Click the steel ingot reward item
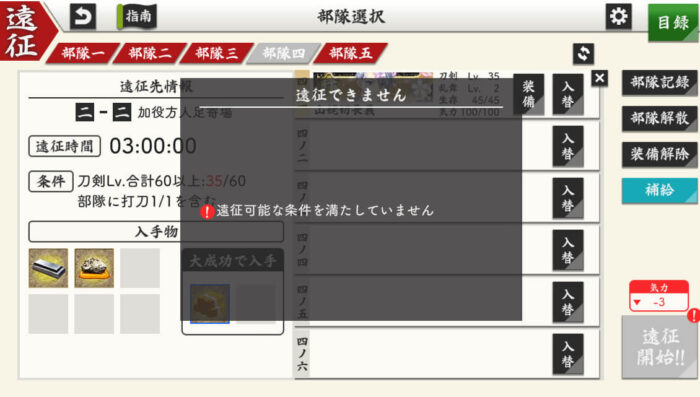The height and width of the screenshot is (397, 700). pyautogui.click(x=48, y=268)
